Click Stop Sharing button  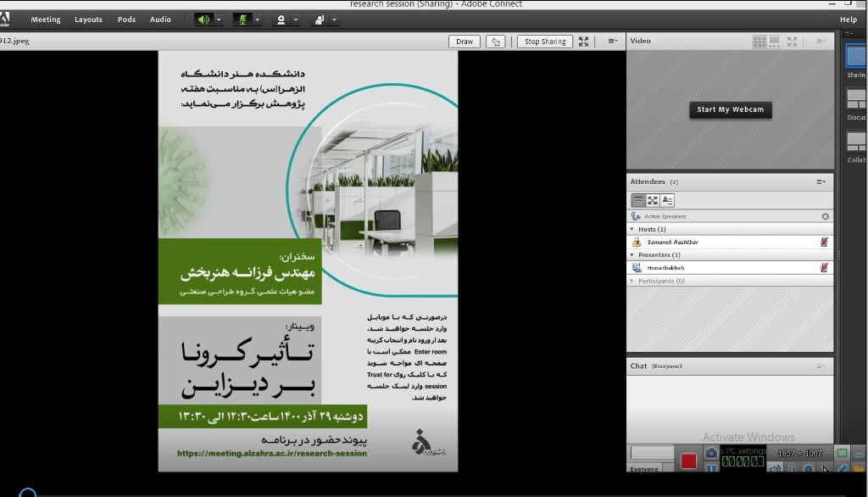coord(545,42)
